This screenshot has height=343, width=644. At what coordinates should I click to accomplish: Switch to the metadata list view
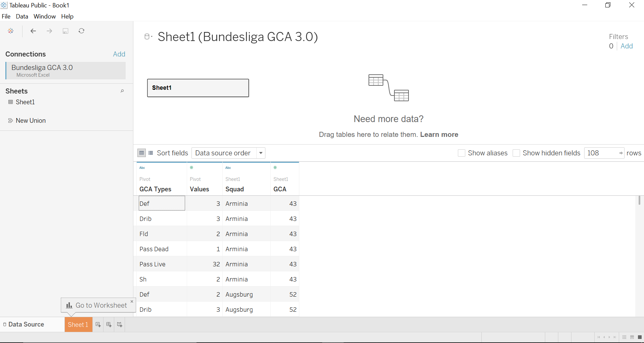pos(151,153)
